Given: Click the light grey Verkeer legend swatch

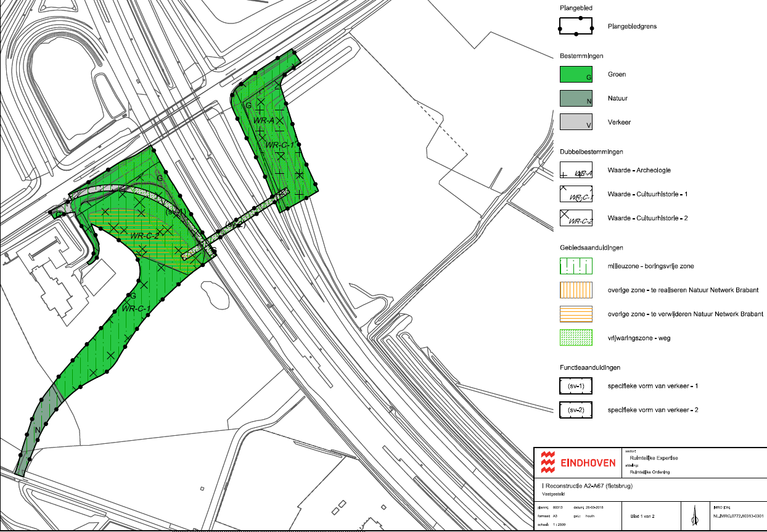Looking at the screenshot, I should pos(576,122).
